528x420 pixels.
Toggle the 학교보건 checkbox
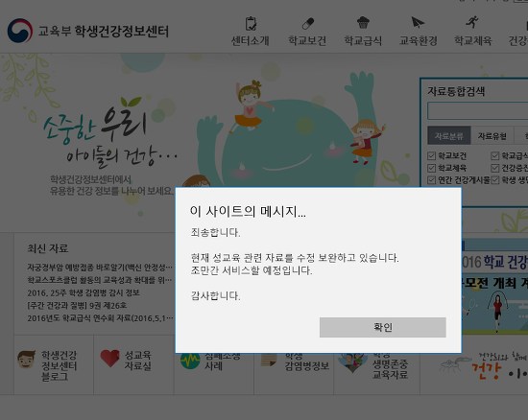pyautogui.click(x=431, y=155)
